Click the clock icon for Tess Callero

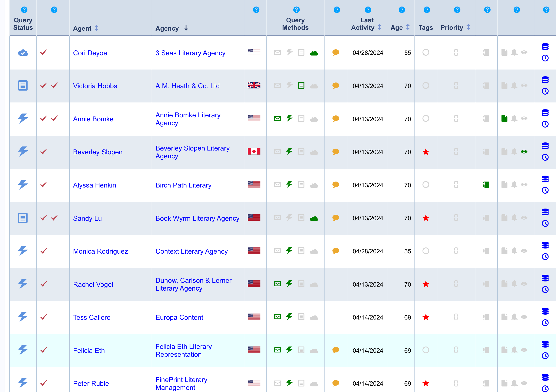545,323
